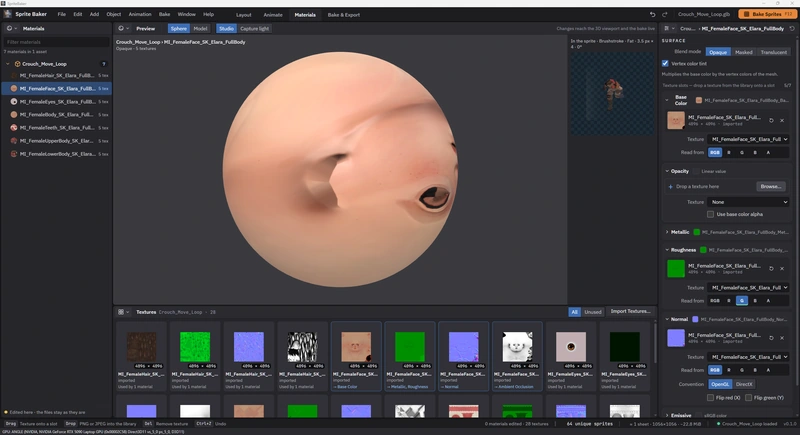The width and height of the screenshot is (800, 435).
Task: Click the Sprite Baker app logo
Action: click(x=8, y=14)
